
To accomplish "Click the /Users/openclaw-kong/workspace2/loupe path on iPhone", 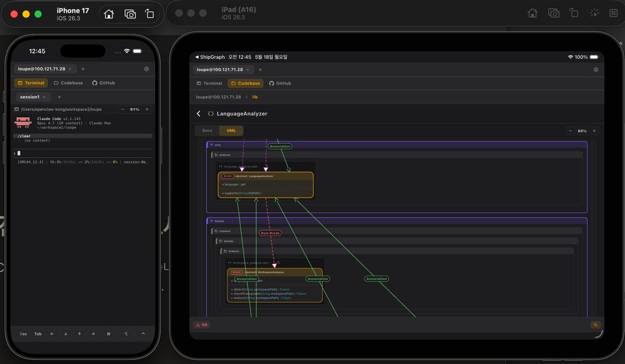I will [x=61, y=109].
